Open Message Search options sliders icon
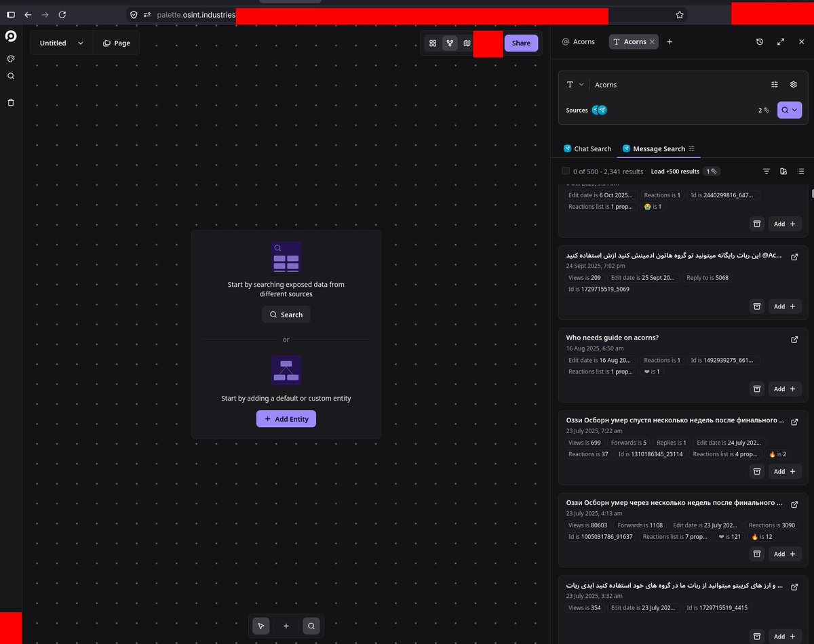 pyautogui.click(x=692, y=148)
